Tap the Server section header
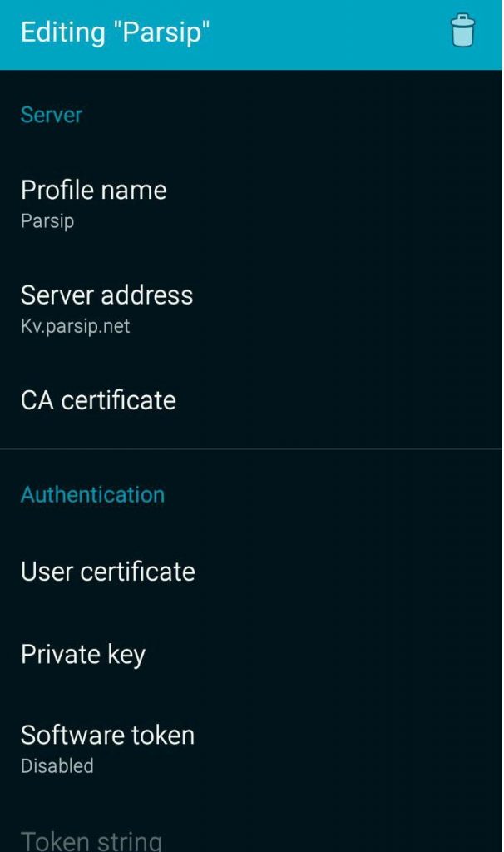Image resolution: width=504 pixels, height=852 pixels. click(52, 115)
